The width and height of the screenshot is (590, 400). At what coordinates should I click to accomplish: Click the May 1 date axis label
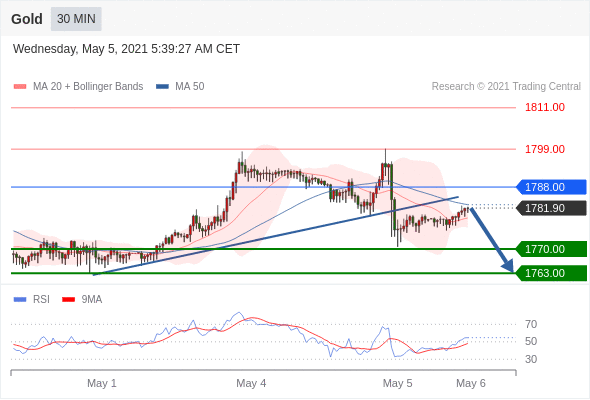coord(102,383)
